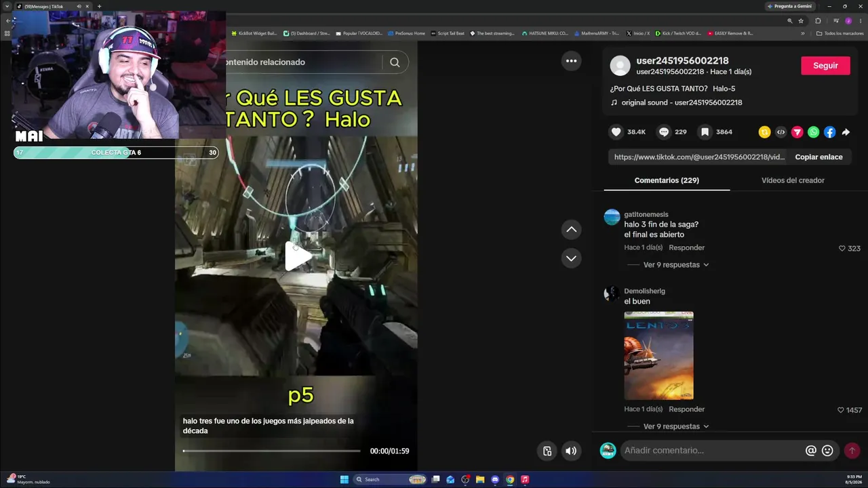Open the browser extensions puzzle icon
The image size is (868, 488).
(818, 21)
